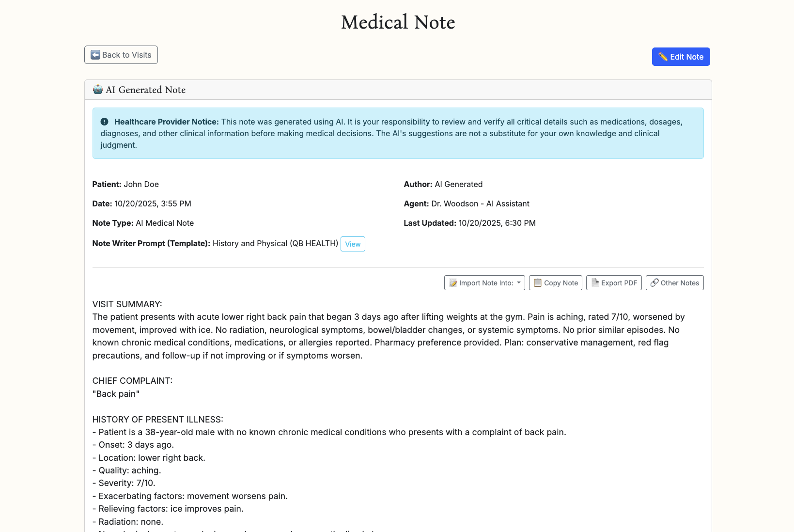Copy the note using Copy Note
794x532 pixels.
[x=555, y=282]
